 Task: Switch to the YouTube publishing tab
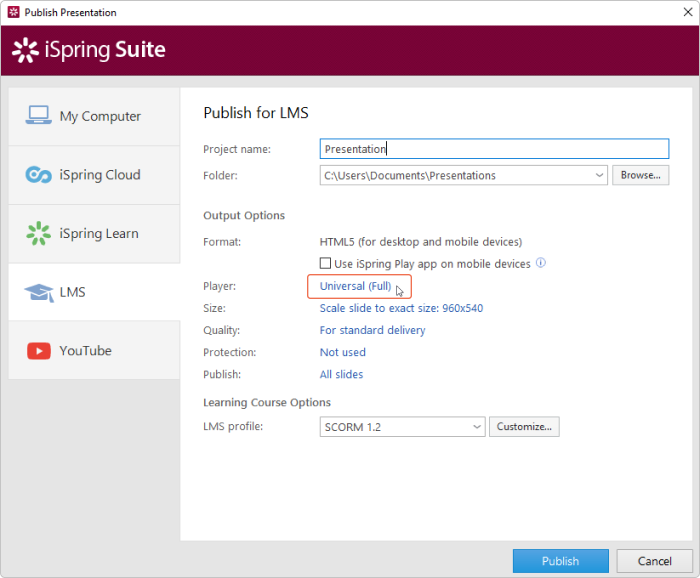(94, 350)
